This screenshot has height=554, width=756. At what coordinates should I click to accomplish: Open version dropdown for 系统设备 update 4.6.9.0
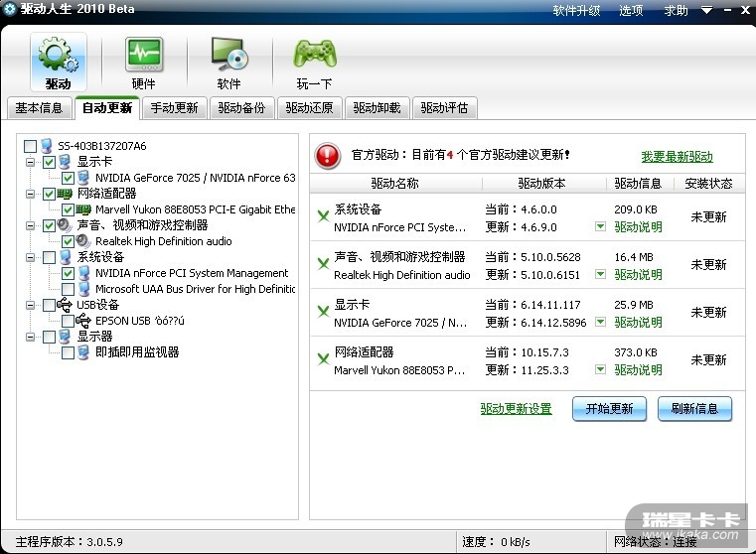point(600,226)
